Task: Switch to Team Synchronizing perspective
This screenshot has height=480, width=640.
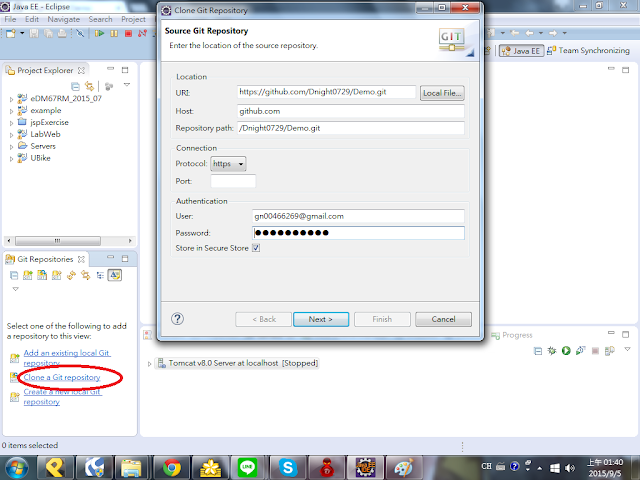Action: tap(589, 50)
